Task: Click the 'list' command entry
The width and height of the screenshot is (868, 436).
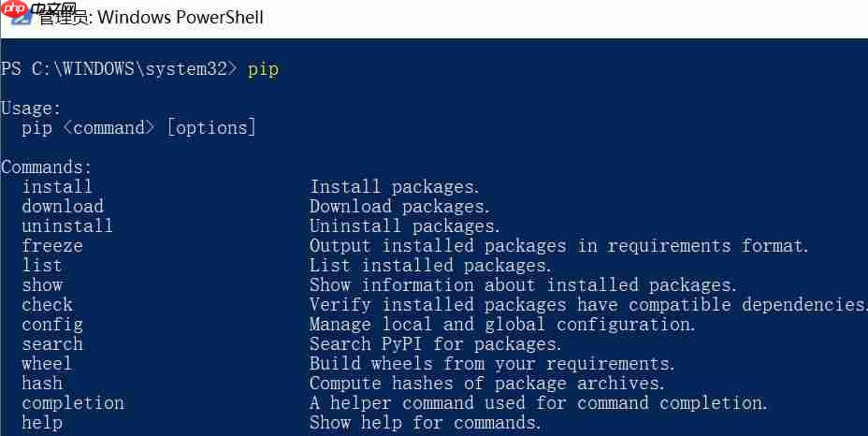Action: click(42, 266)
